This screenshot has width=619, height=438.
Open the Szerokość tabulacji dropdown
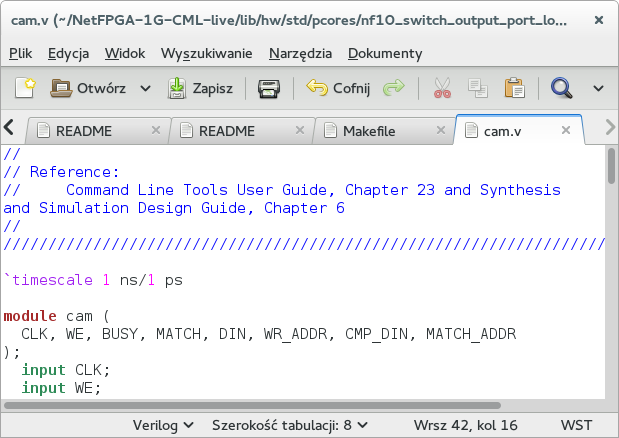(x=289, y=425)
